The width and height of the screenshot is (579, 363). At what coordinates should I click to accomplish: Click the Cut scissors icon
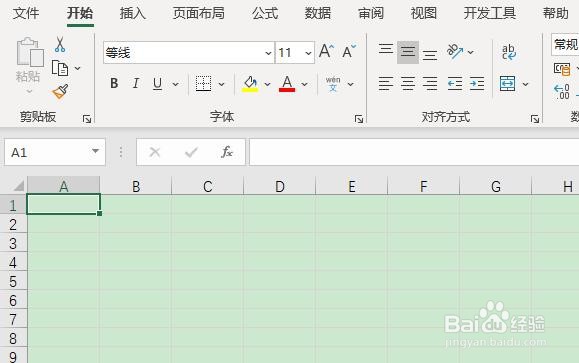(x=60, y=44)
